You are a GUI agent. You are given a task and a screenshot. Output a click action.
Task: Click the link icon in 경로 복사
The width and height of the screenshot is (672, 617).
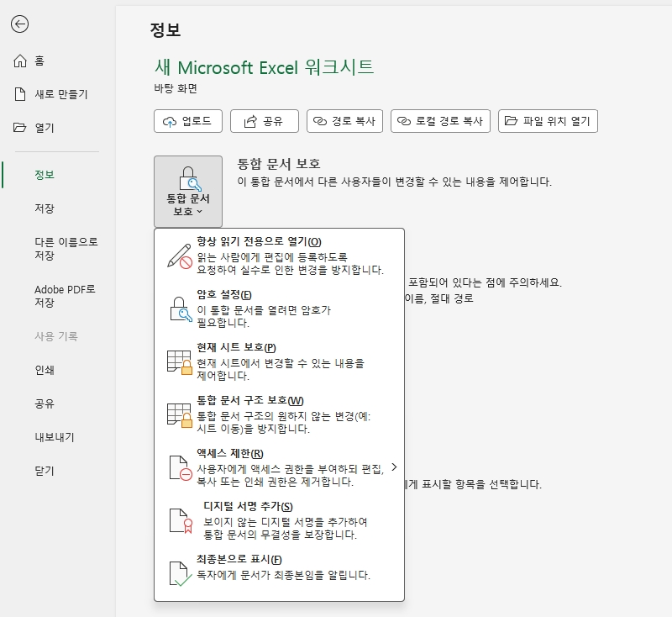click(320, 121)
